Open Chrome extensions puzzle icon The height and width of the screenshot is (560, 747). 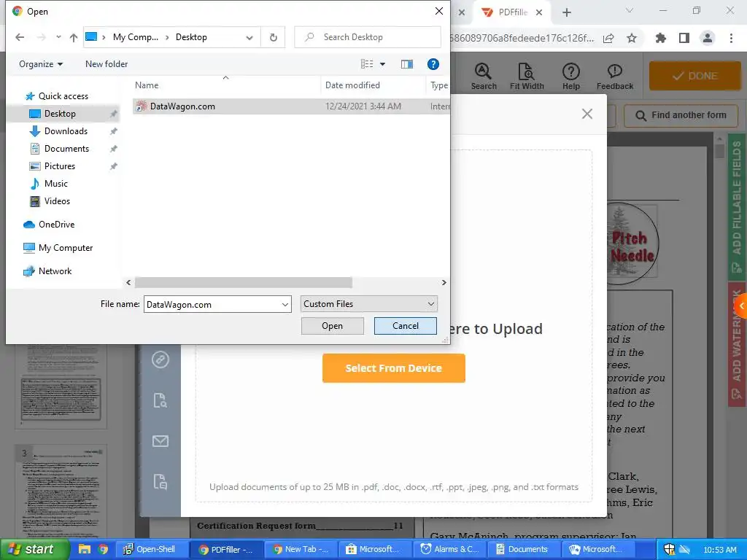click(x=660, y=38)
